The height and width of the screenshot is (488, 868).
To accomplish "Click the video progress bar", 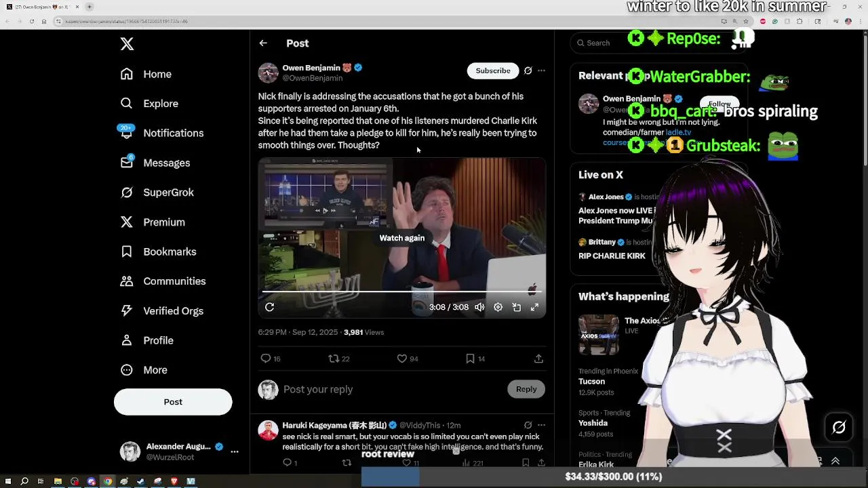I will tap(401, 292).
